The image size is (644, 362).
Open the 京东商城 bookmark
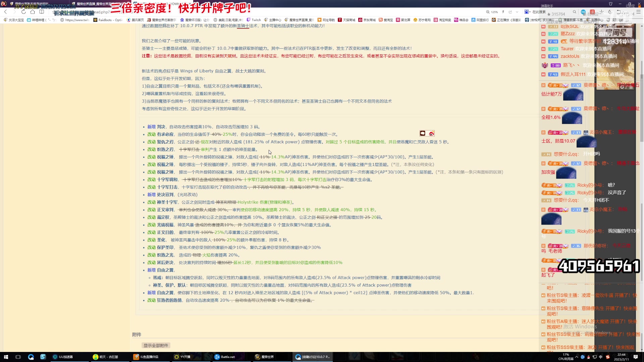pyautogui.click(x=367, y=20)
